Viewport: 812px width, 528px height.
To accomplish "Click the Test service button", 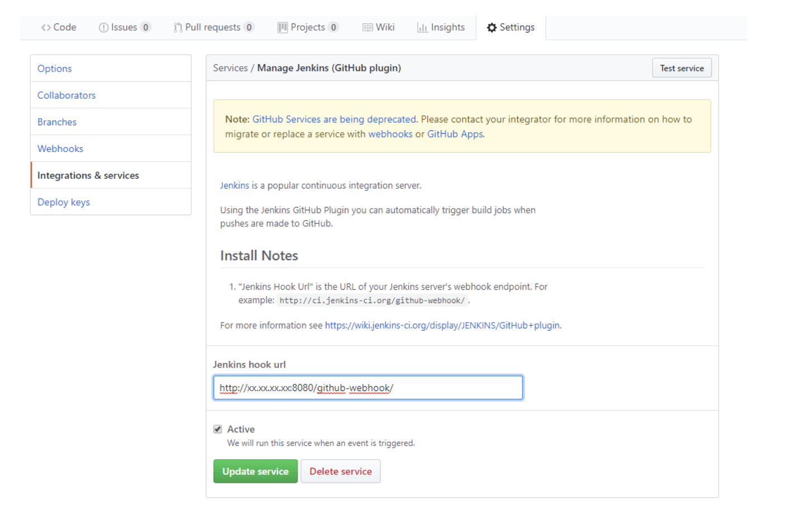I will (682, 68).
